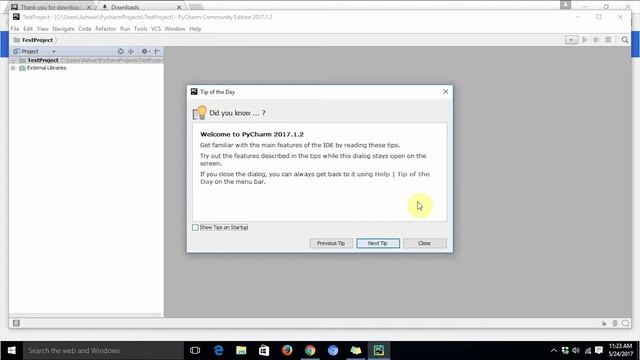The width and height of the screenshot is (640, 360).
Task: Click scroll from source icon in Project panel
Action: tap(120, 51)
